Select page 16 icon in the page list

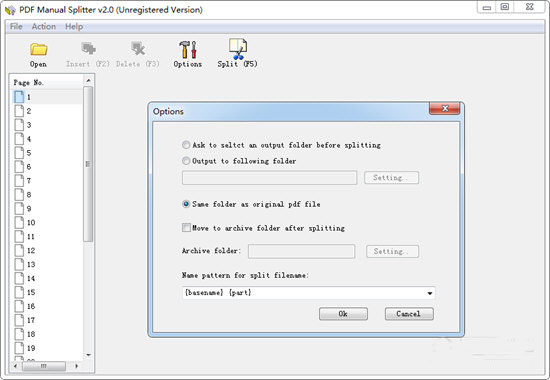click(x=19, y=306)
